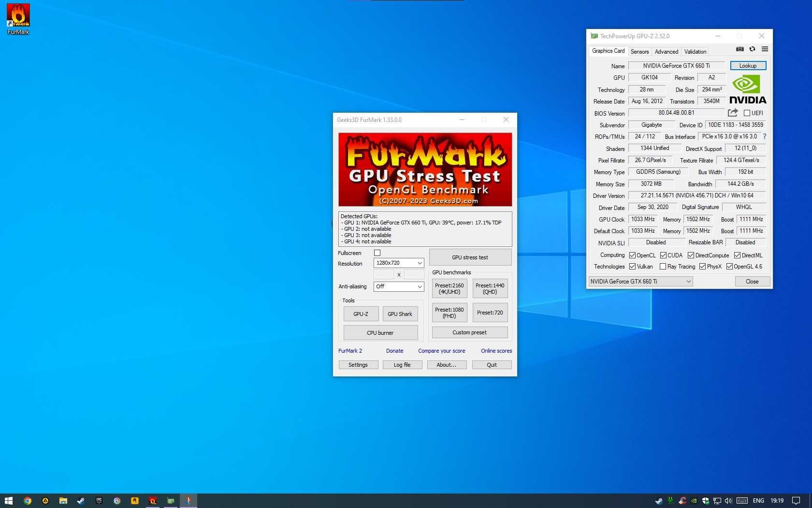Screen dimensions: 812x508
Task: Click the custom resolution width field
Action: [384, 275]
